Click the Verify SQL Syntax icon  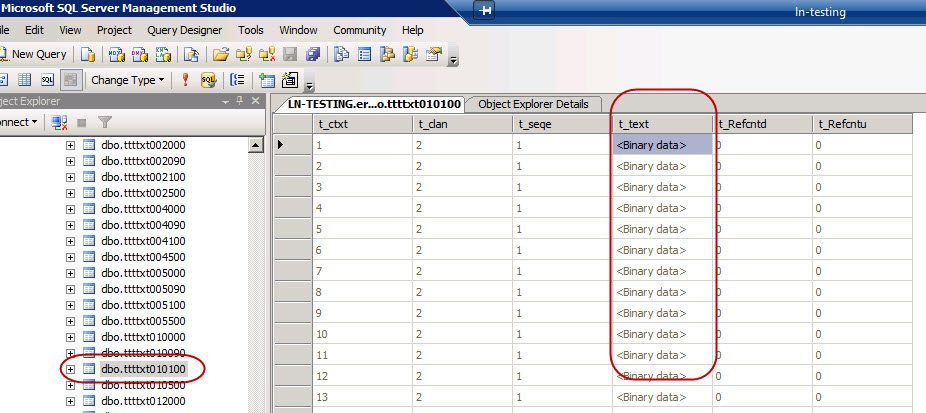click(208, 80)
